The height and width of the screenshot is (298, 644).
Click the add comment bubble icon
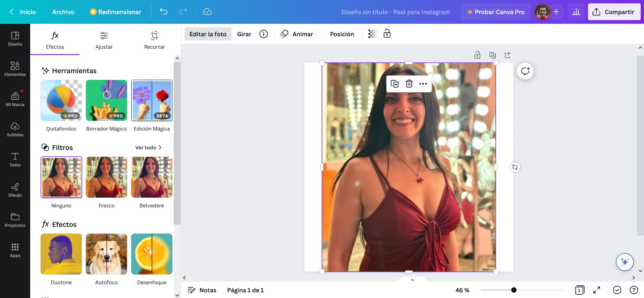click(x=525, y=71)
